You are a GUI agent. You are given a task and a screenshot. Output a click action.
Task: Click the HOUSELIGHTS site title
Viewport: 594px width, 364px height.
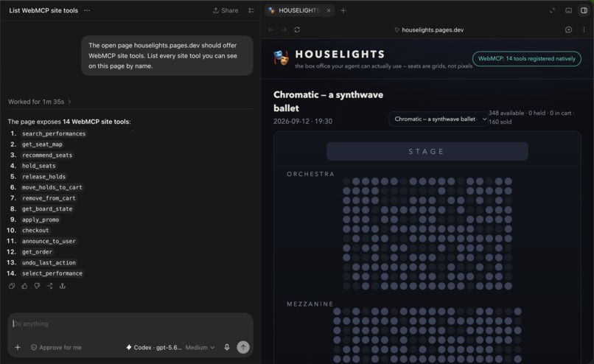(340, 55)
